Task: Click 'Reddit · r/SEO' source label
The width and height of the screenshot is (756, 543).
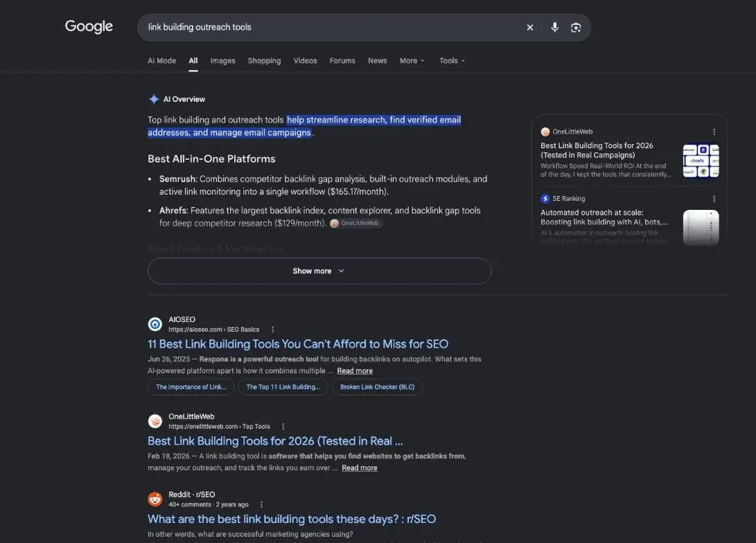Action: (x=192, y=495)
